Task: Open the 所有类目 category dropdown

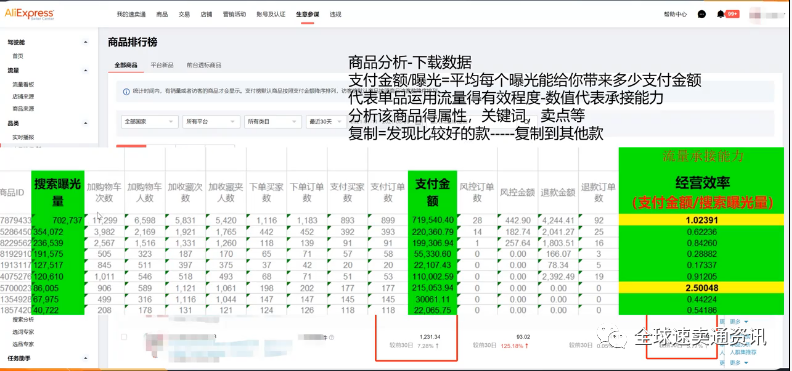Action: (273, 122)
